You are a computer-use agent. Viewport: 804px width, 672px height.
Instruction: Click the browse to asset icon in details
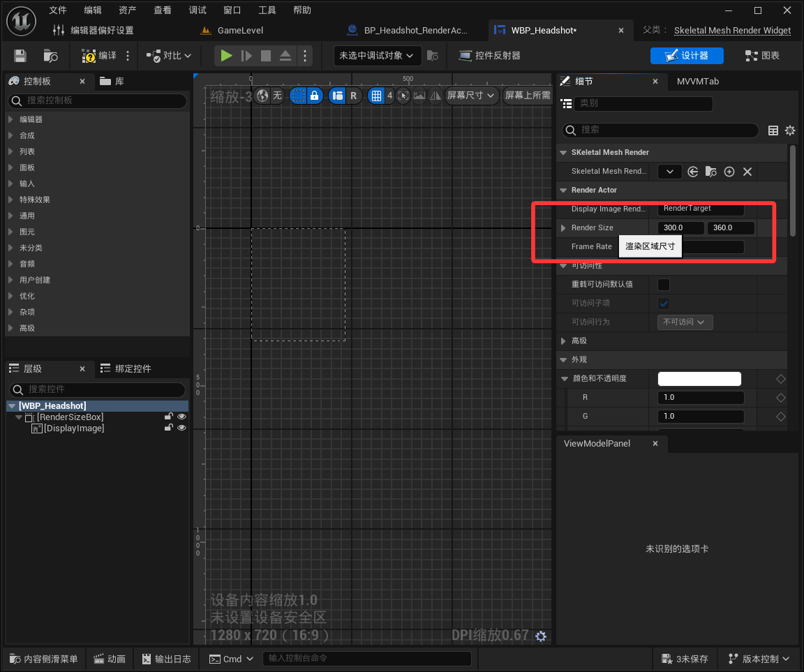click(710, 172)
